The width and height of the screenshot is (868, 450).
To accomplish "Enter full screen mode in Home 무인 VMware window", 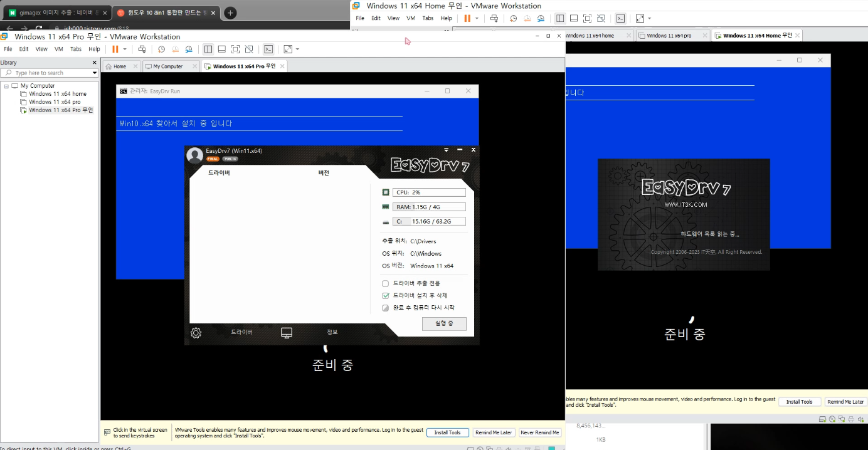I will click(587, 18).
